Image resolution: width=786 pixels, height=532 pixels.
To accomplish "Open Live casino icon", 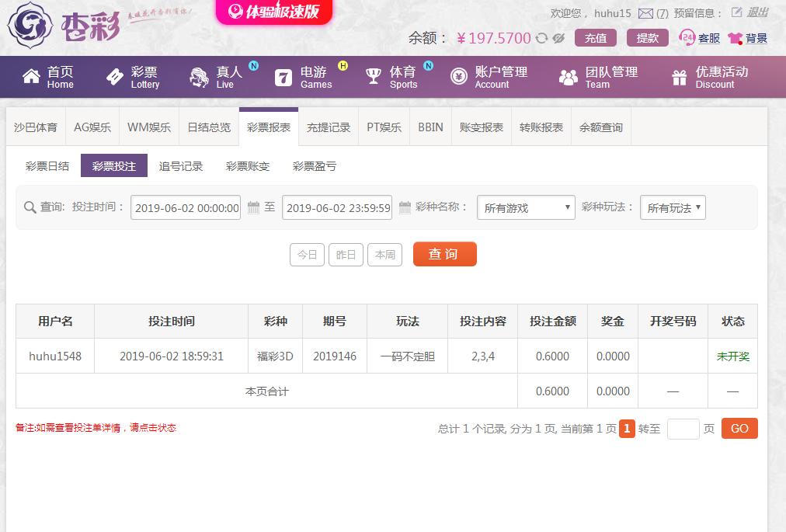I will point(199,77).
